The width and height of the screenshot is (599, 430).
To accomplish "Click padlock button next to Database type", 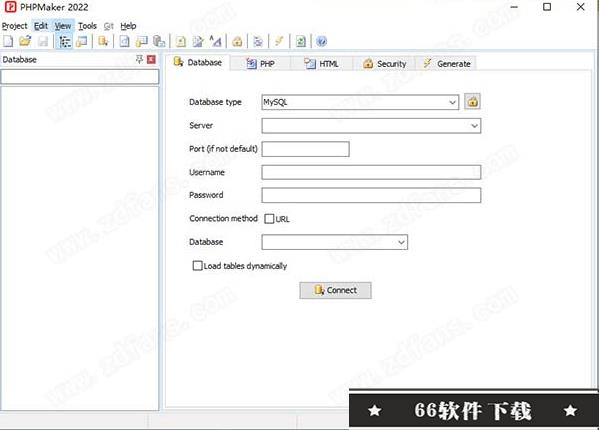I will tap(473, 102).
